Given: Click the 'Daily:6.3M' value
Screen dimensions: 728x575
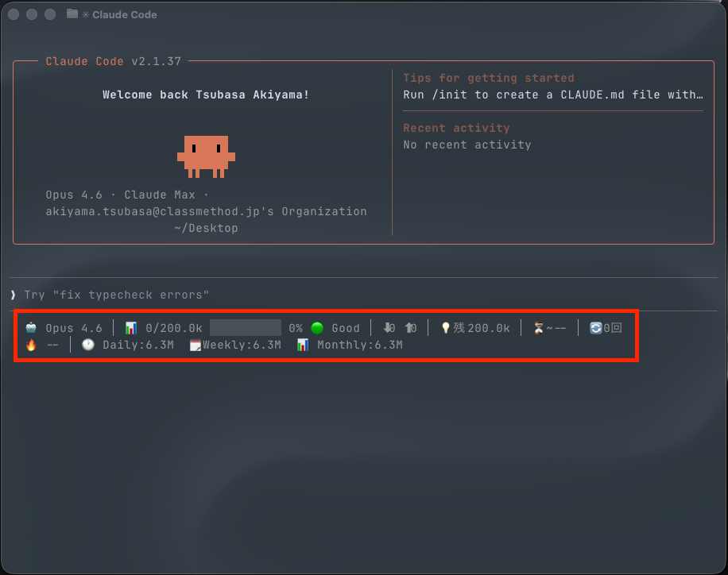Looking at the screenshot, I should 138,345.
